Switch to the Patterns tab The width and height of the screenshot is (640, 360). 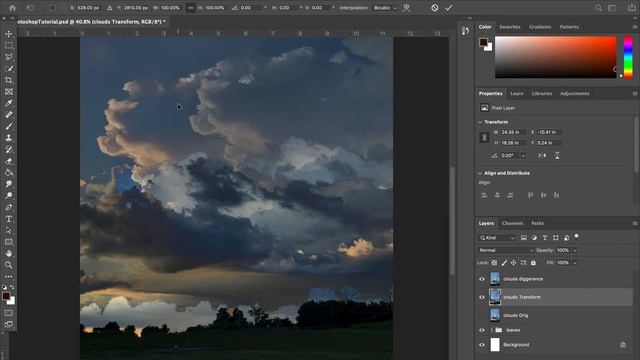point(569,27)
